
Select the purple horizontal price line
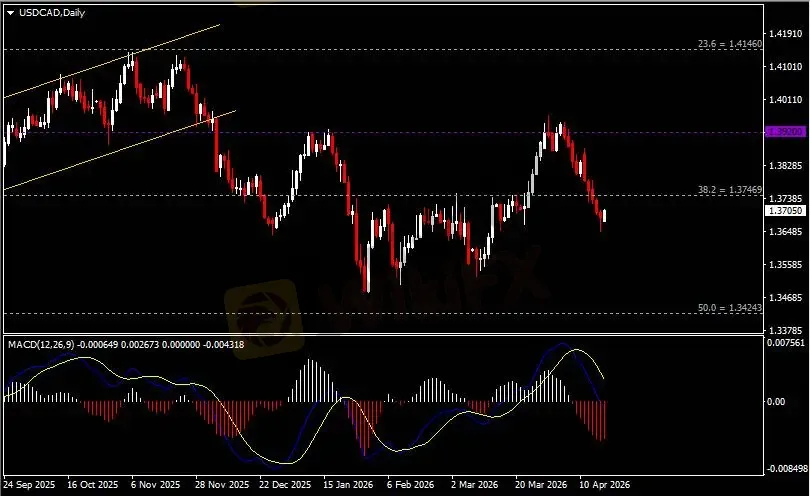point(400,132)
